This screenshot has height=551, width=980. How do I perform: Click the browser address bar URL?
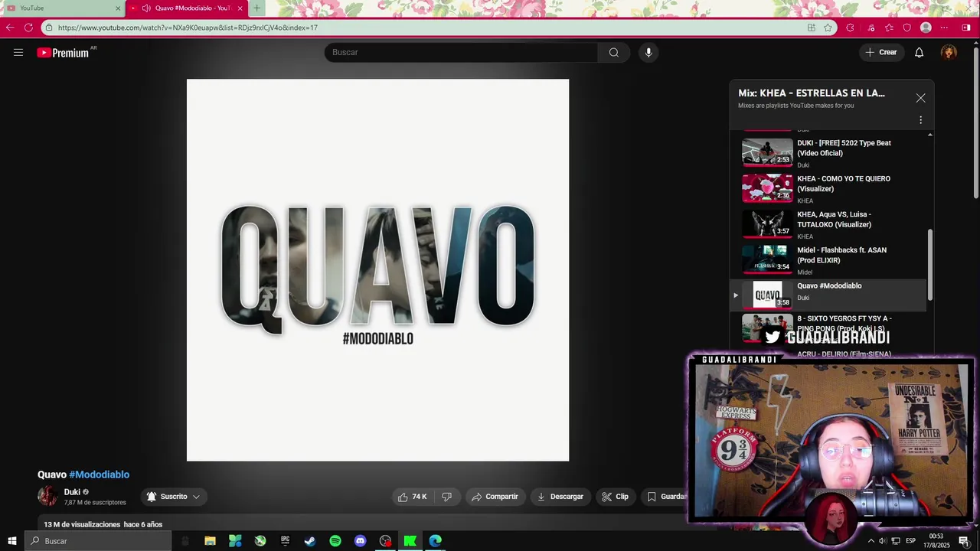coord(188,28)
